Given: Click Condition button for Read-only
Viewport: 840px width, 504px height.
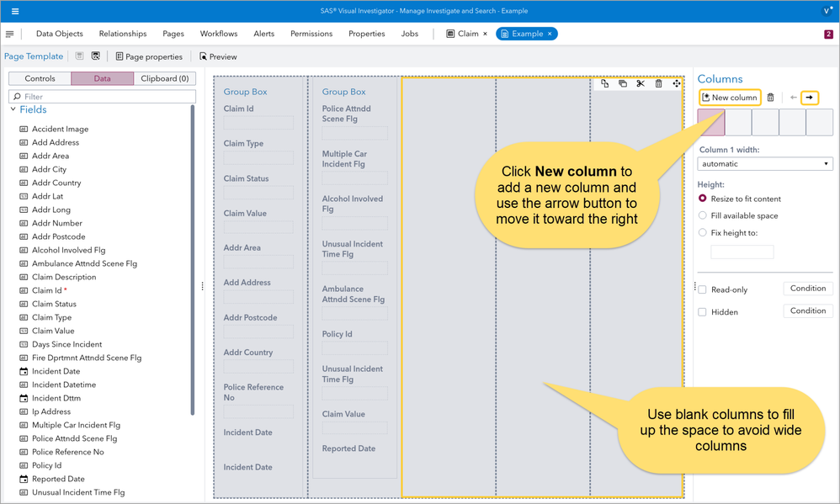Looking at the screenshot, I should pyautogui.click(x=808, y=288).
